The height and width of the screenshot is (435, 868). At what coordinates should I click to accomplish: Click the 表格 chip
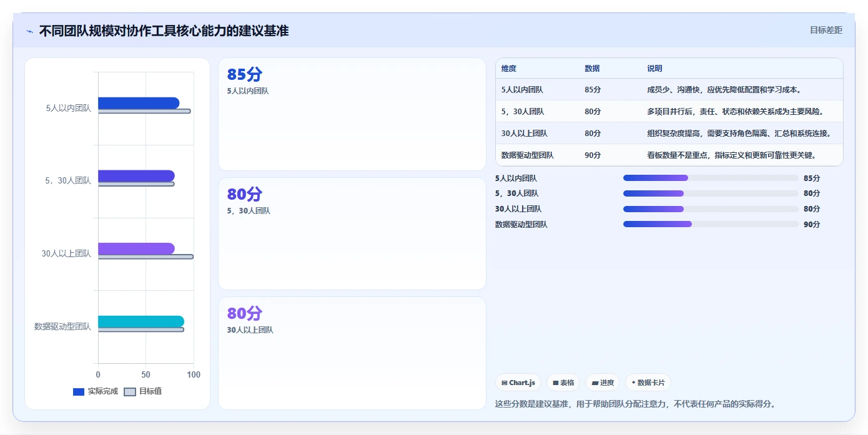pyautogui.click(x=563, y=383)
